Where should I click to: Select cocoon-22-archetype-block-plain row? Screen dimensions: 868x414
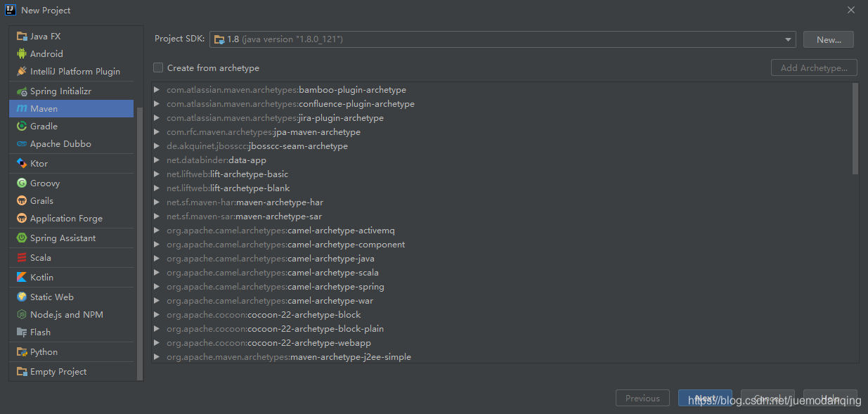[x=502, y=329]
